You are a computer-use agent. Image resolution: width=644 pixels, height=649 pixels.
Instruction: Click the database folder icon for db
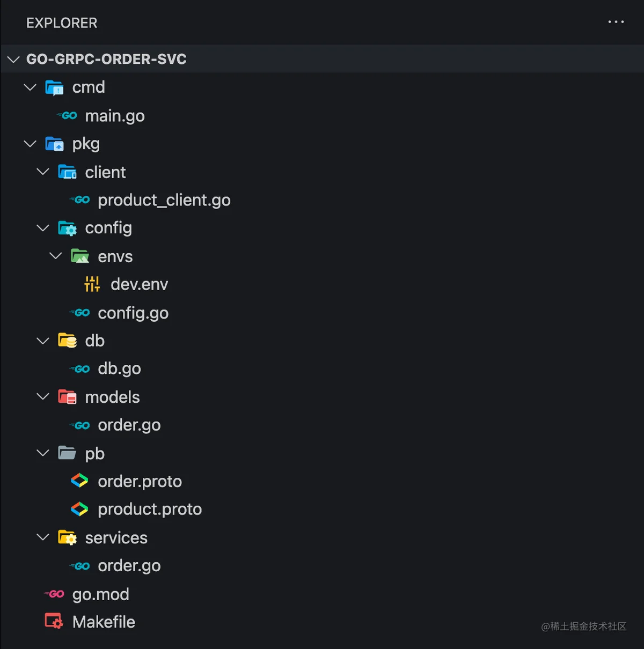[x=67, y=340]
